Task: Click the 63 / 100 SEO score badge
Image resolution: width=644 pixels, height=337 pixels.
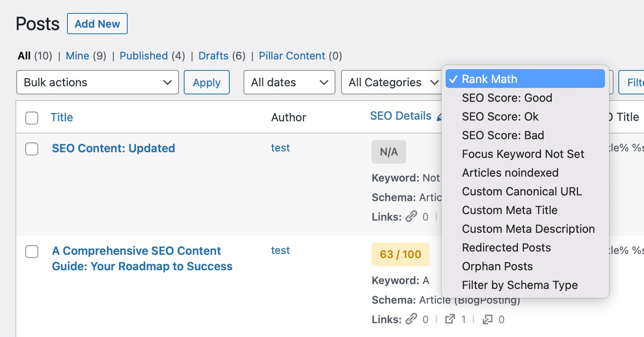Action: 400,254
